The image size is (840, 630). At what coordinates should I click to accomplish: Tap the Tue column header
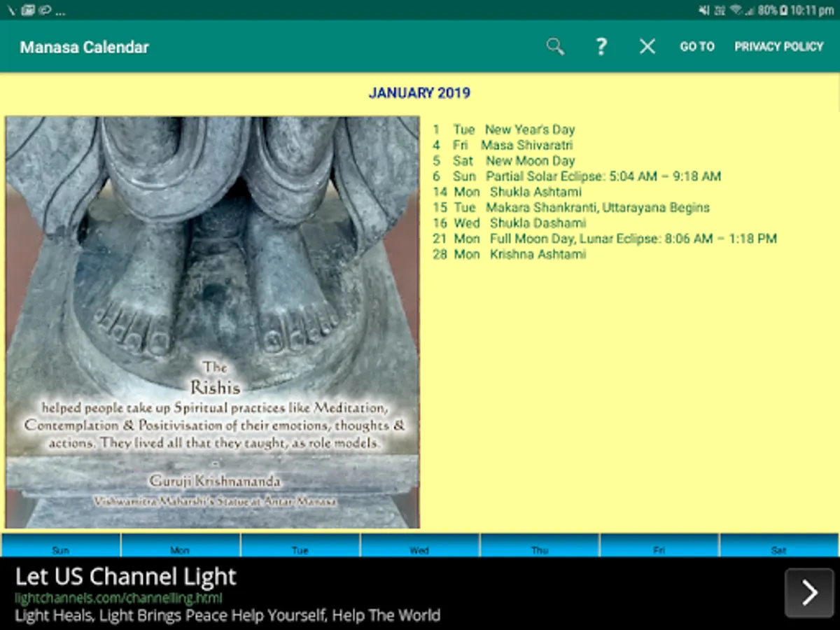coord(300,545)
